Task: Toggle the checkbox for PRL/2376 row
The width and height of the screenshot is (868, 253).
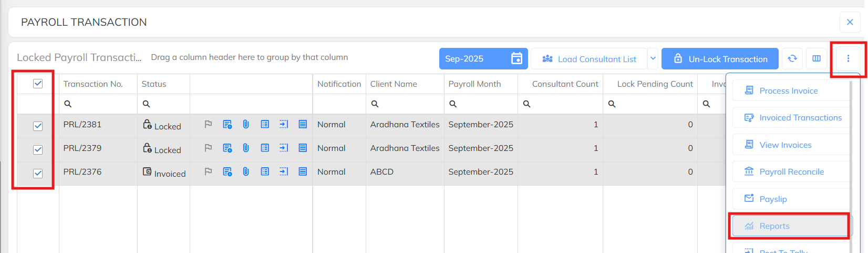Action: point(38,173)
